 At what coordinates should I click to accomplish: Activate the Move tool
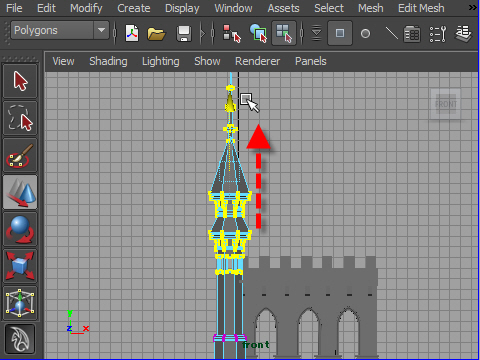pyautogui.click(x=20, y=192)
